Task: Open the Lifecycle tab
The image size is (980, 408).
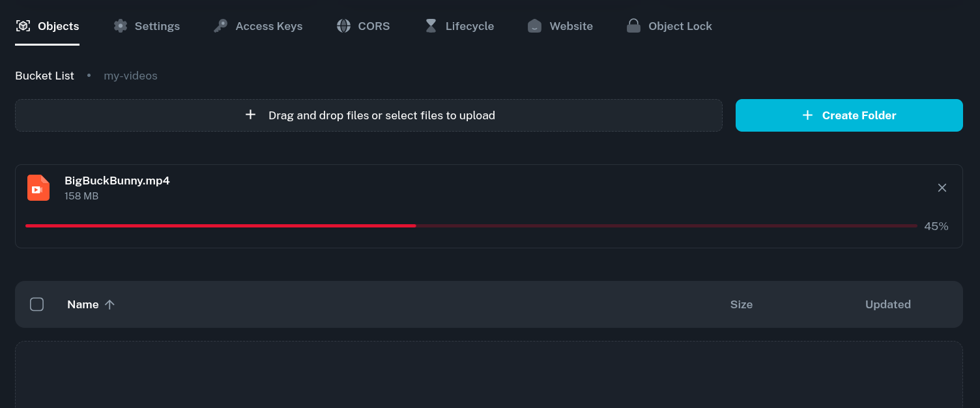Action: [469, 26]
